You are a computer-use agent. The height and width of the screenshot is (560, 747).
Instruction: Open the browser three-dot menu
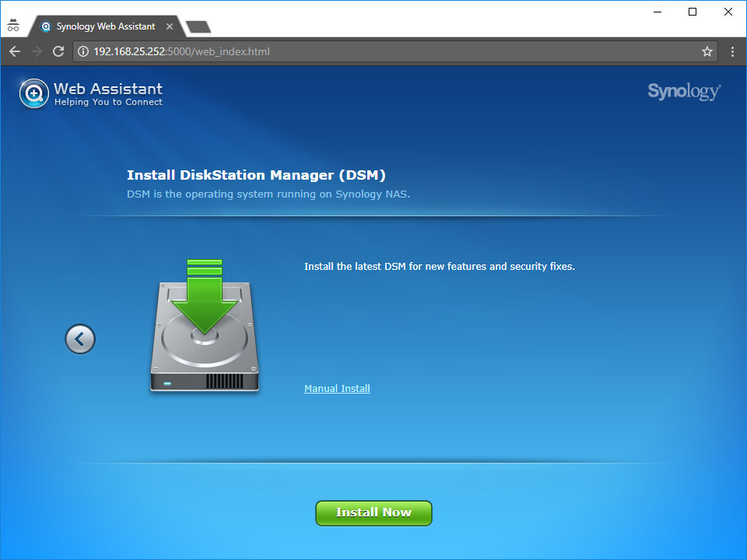click(x=732, y=51)
